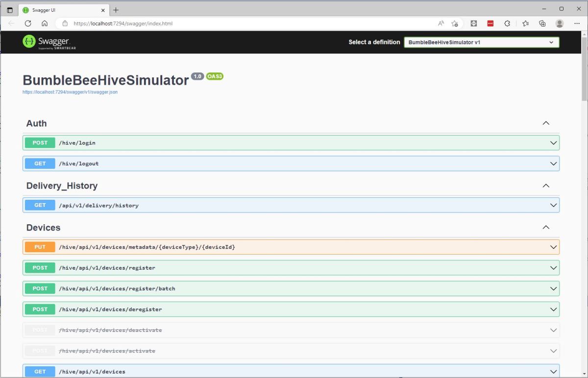Open the browser favorites icon
This screenshot has height=378, width=588.
pyautogui.click(x=525, y=23)
